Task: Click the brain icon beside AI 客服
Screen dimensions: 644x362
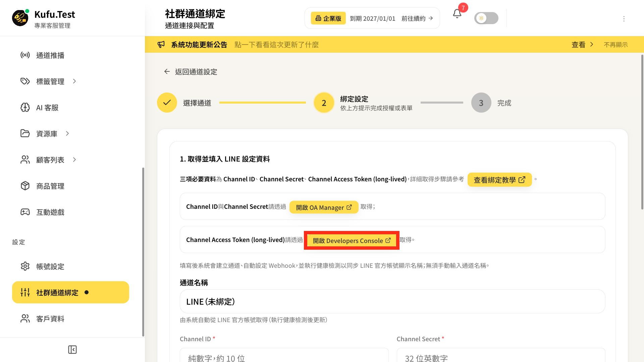Action: pyautogui.click(x=25, y=107)
